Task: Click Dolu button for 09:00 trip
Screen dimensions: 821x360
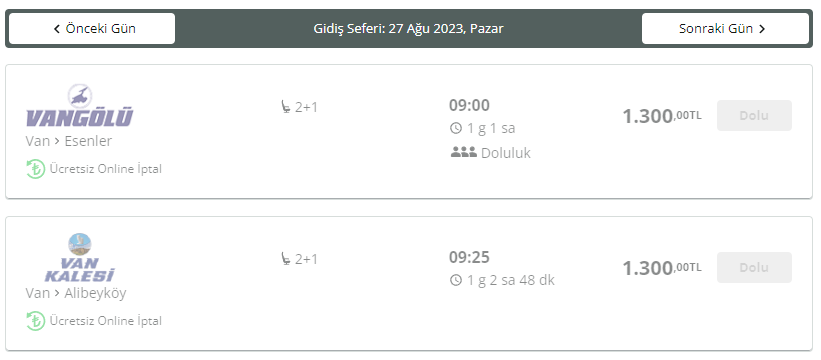Action: click(754, 116)
